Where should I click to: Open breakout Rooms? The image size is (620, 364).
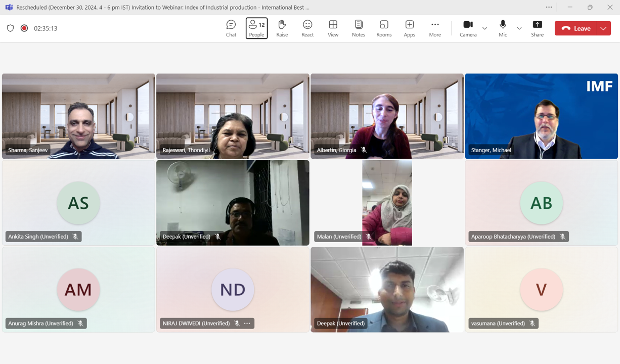(x=384, y=28)
